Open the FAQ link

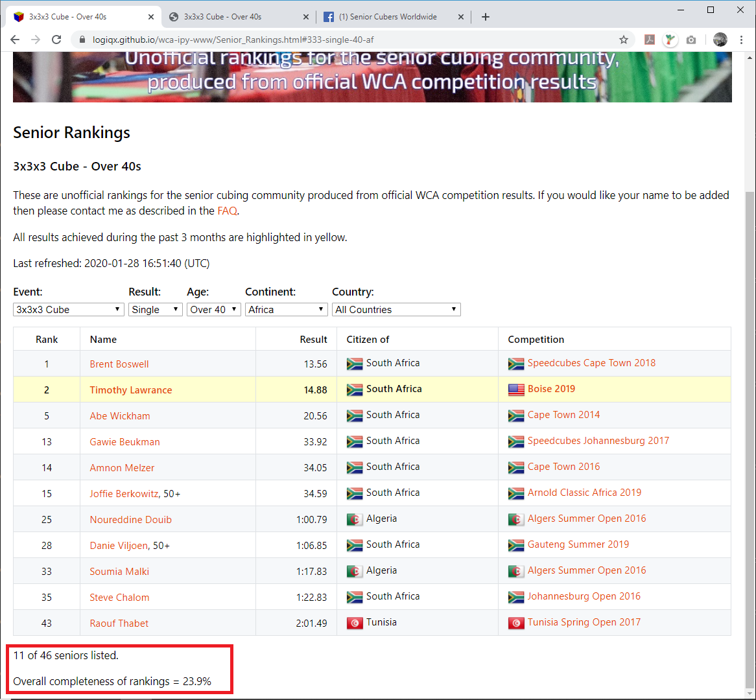(227, 211)
